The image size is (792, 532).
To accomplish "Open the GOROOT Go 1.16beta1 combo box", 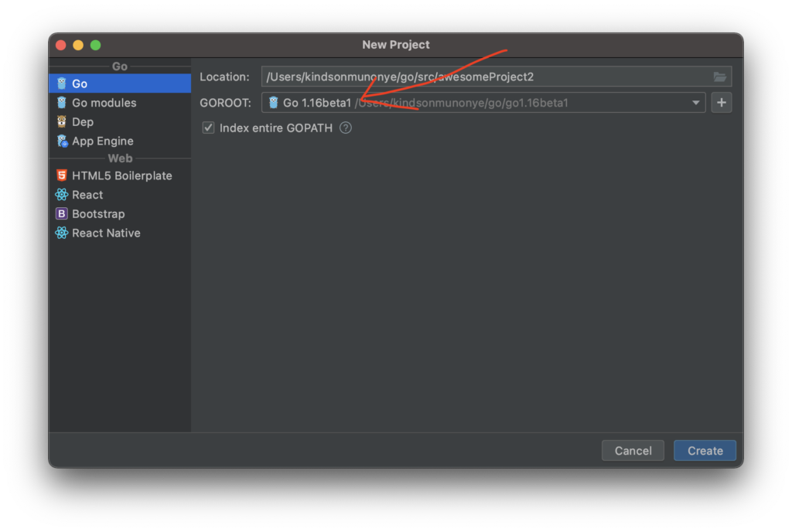I will [x=480, y=103].
